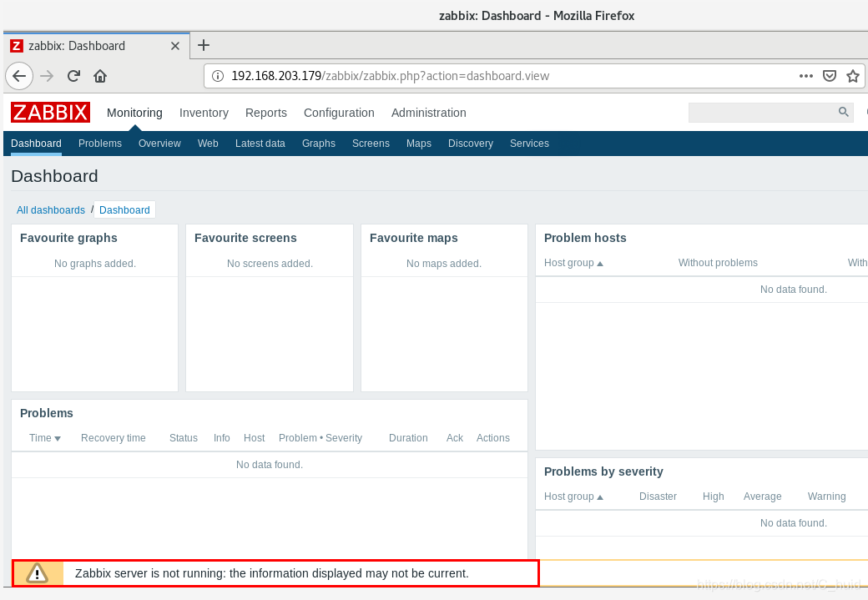Open the Web monitoring submenu

208,144
